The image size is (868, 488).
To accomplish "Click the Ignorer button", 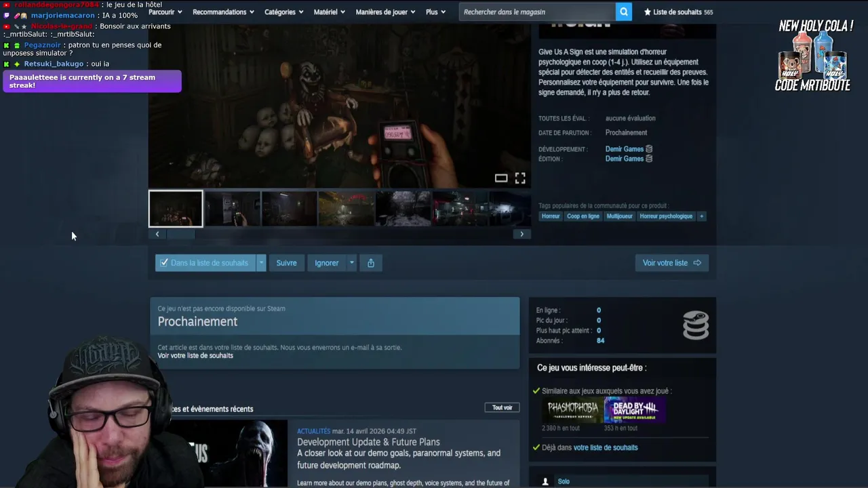I will click(x=326, y=263).
